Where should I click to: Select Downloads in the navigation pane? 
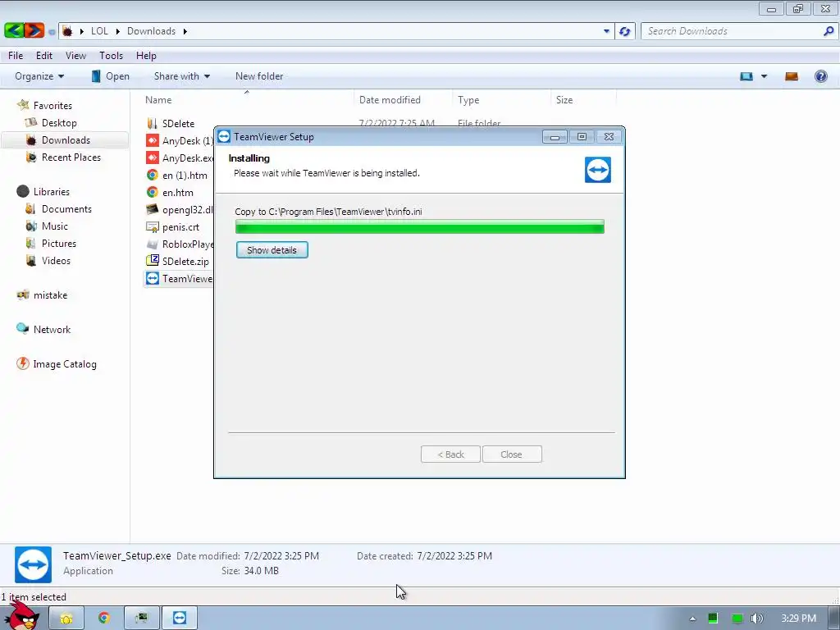(66, 139)
